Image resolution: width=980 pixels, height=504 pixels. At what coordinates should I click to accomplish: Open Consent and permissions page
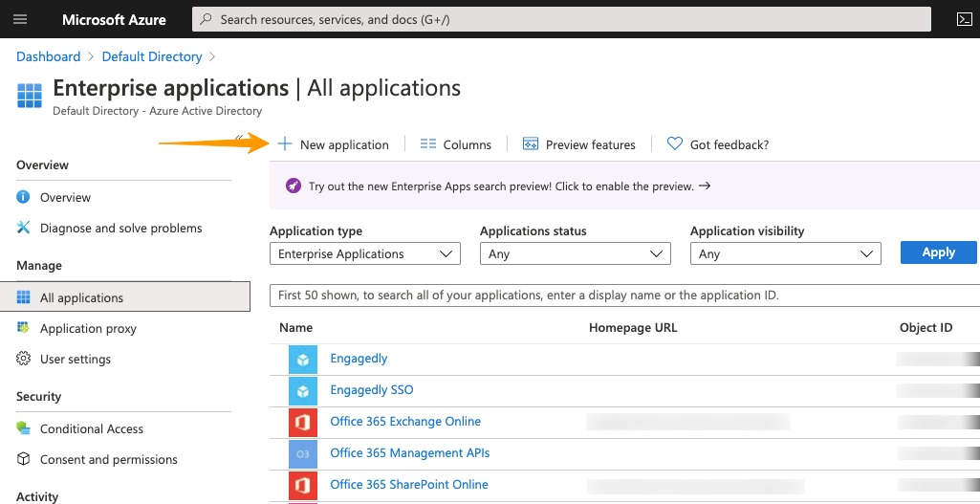109,460
